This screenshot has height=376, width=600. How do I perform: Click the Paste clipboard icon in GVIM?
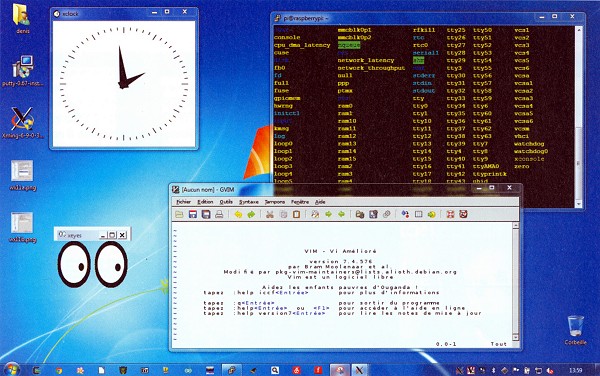click(296, 214)
